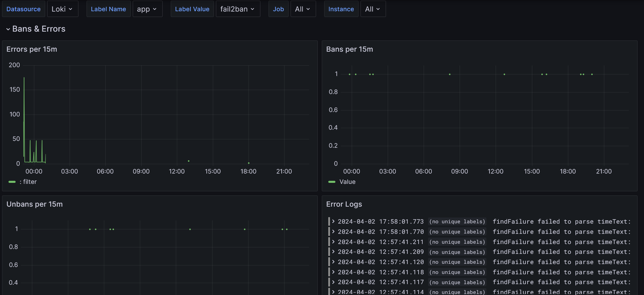The width and height of the screenshot is (644, 295).
Task: Expand the 12:57:41.120 log entry chevron
Action: pyautogui.click(x=333, y=262)
